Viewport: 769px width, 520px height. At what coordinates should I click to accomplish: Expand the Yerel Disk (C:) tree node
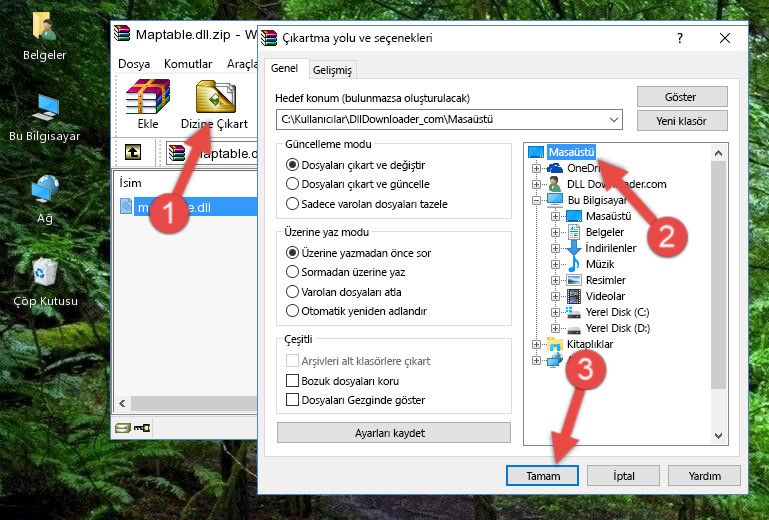pyautogui.click(x=555, y=312)
